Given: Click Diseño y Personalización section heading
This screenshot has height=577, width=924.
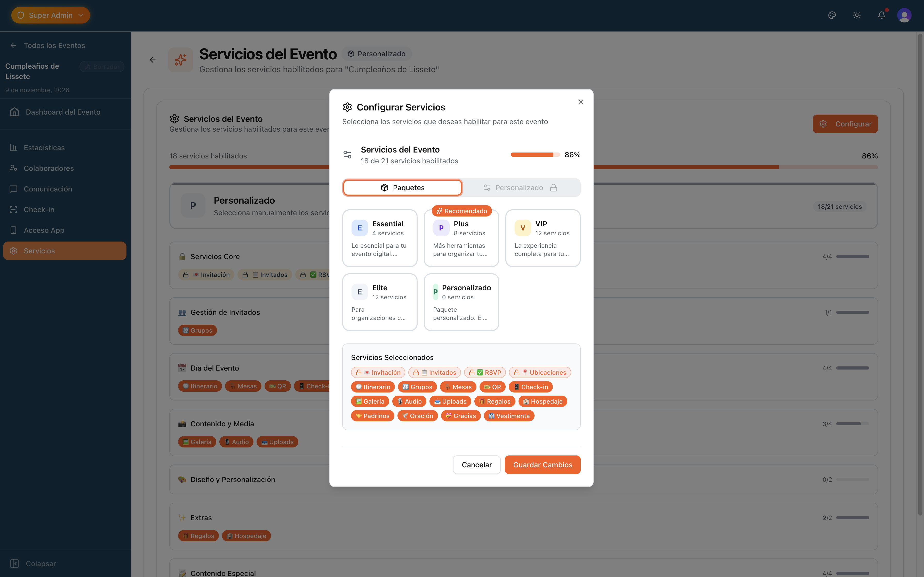Looking at the screenshot, I should click(233, 479).
